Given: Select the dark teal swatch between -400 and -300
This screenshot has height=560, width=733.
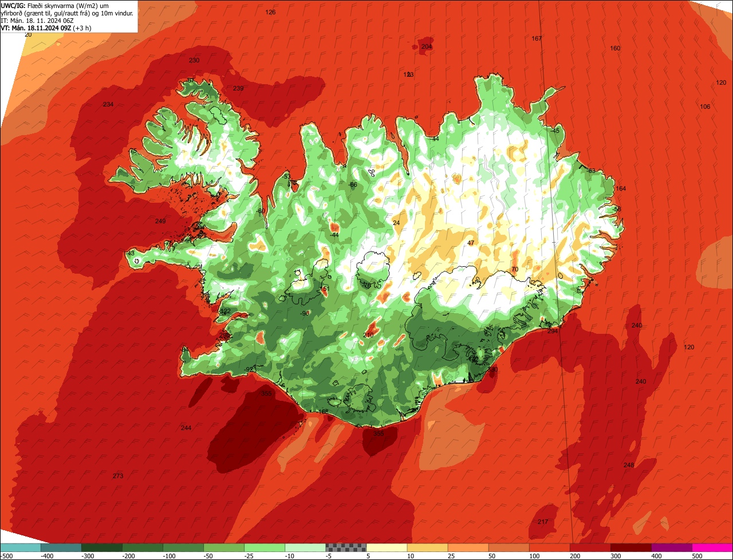Looking at the screenshot, I should coord(61,547).
